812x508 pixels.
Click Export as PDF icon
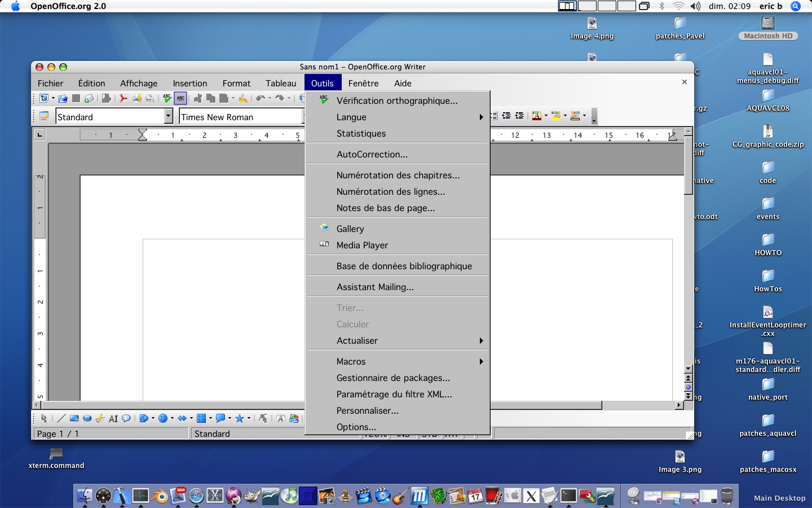click(123, 98)
